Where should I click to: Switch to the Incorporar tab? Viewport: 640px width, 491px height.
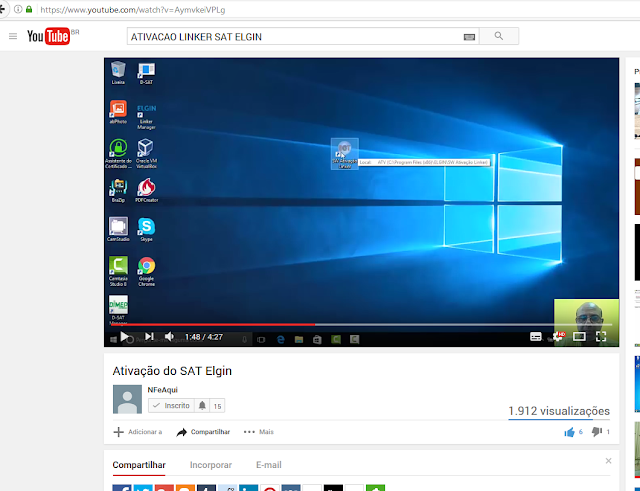click(211, 465)
